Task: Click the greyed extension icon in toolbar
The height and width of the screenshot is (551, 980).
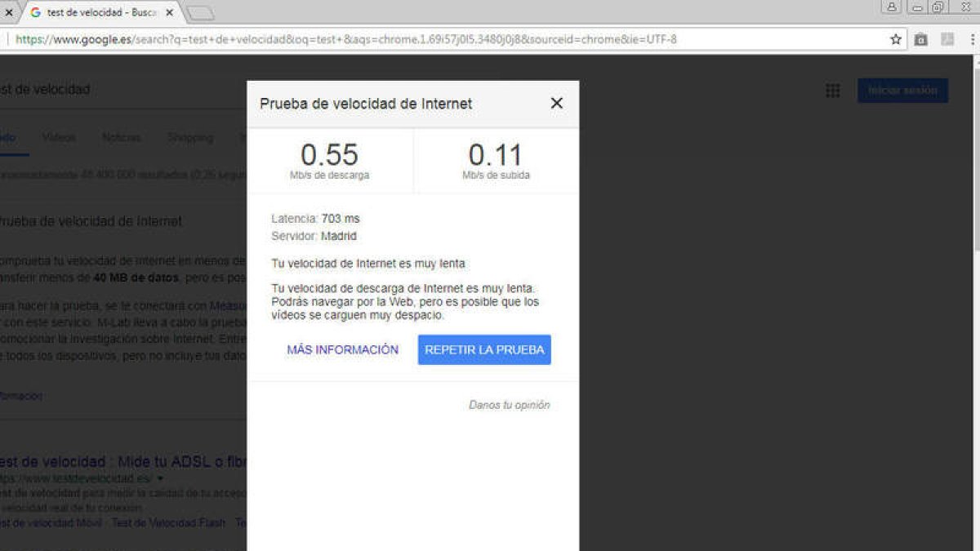Action: click(947, 39)
